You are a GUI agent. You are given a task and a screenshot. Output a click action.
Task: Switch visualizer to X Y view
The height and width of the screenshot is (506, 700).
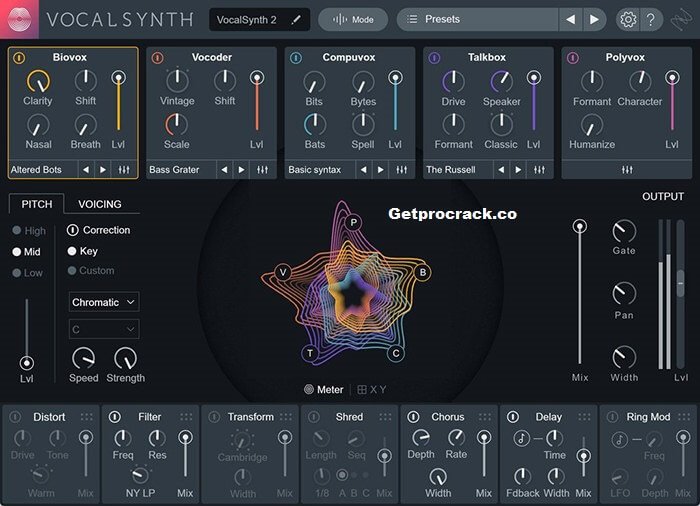[371, 390]
